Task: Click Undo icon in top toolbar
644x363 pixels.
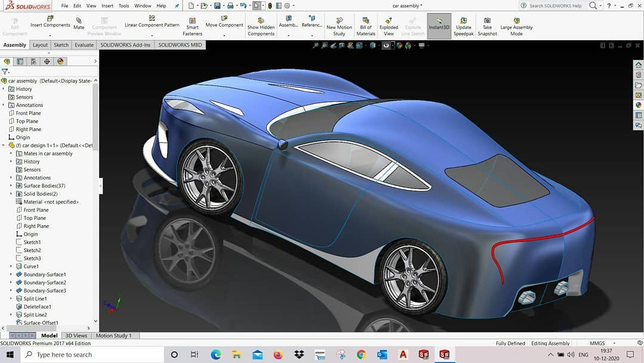Action: point(243,6)
